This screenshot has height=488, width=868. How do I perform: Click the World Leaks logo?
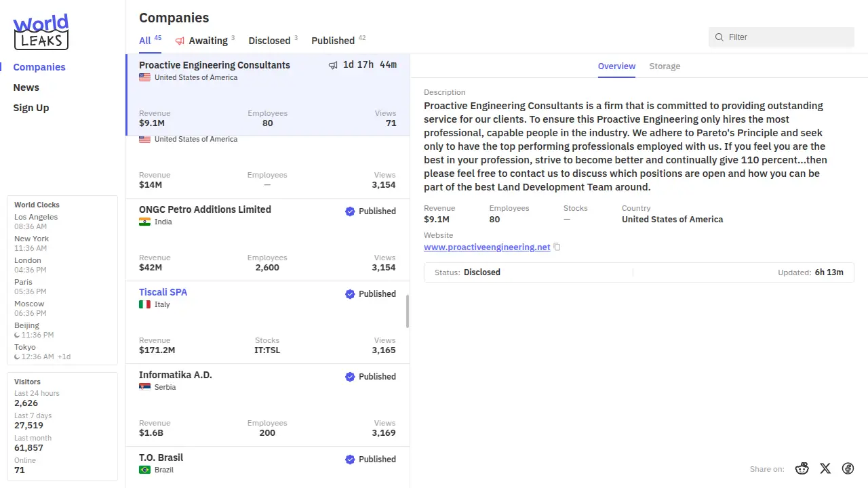[x=41, y=32]
